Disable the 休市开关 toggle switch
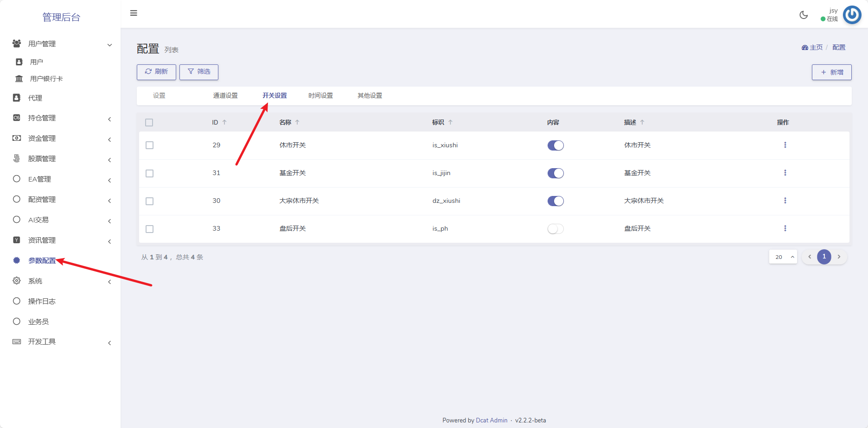The height and width of the screenshot is (428, 868). 555,145
